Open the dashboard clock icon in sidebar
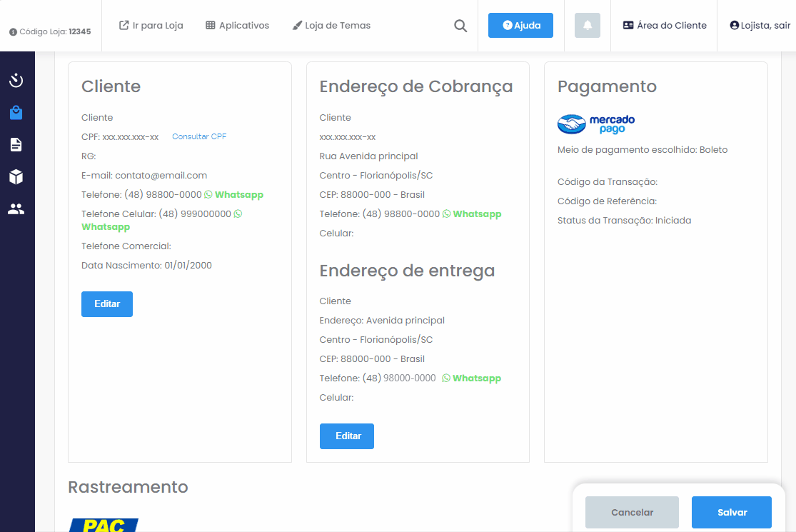The height and width of the screenshot is (532, 796). pyautogui.click(x=16, y=80)
